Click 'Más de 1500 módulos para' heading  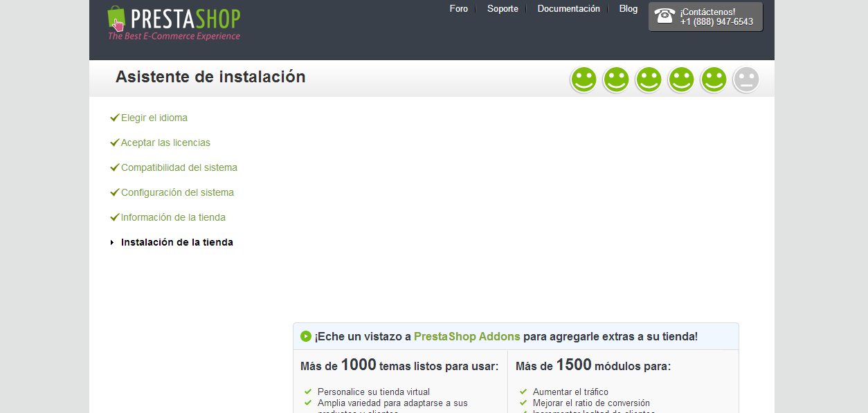click(x=593, y=365)
